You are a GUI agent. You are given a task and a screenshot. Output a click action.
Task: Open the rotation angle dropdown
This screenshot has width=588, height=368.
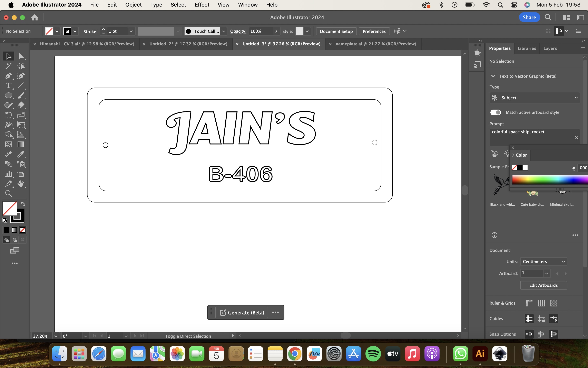[85, 336]
